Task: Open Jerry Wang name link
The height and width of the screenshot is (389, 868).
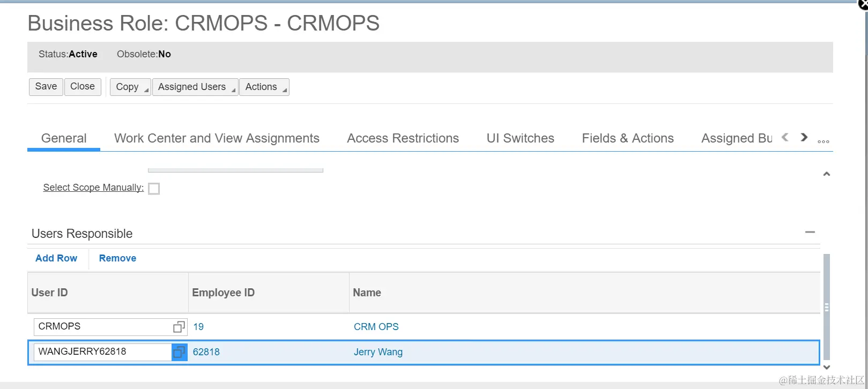Action: [378, 352]
